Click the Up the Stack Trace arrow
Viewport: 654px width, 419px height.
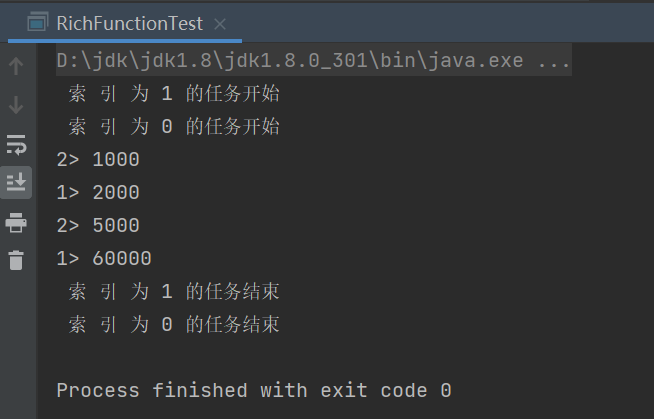[16, 67]
